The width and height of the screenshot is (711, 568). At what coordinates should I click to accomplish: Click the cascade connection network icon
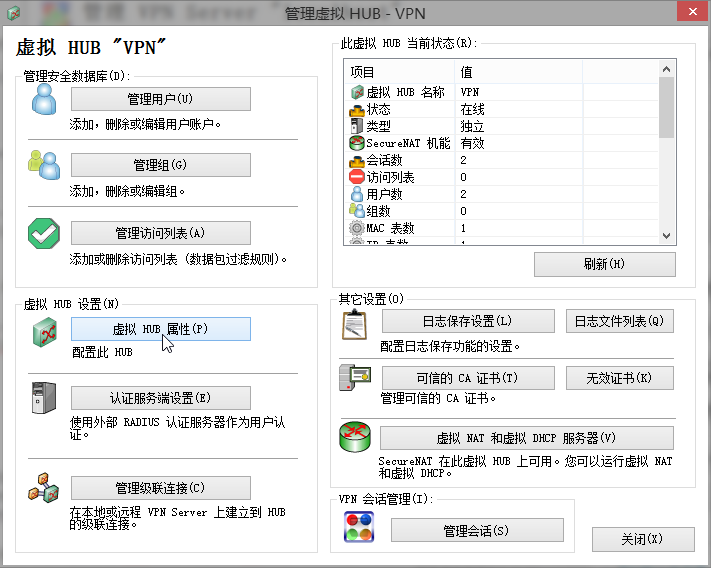click(x=45, y=488)
